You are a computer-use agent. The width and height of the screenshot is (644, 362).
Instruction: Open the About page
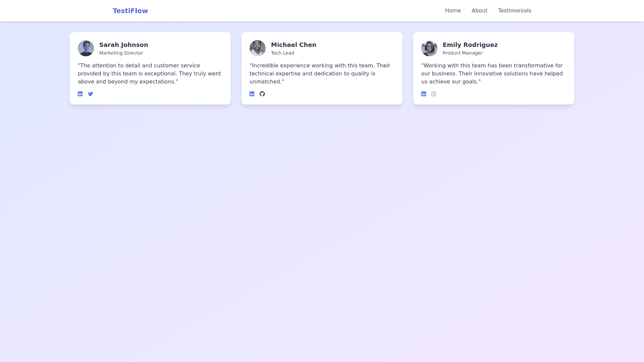(479, 10)
